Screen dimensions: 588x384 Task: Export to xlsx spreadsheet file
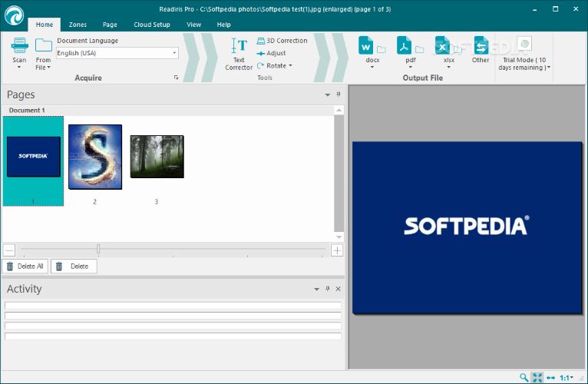[x=442, y=45]
